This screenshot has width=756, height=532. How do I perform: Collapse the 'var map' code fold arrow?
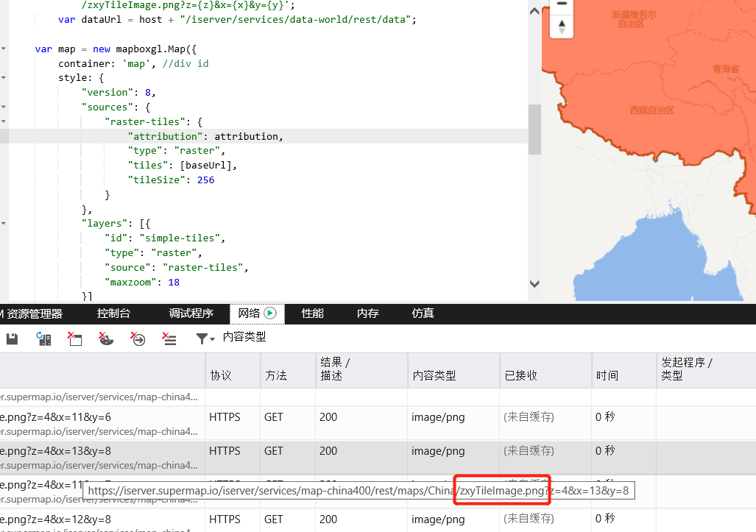coord(4,49)
